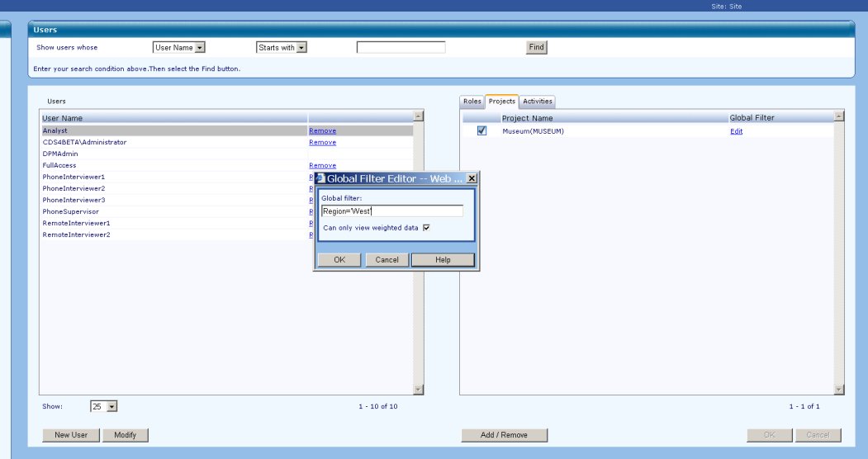Close the Global Filter Editor dialog
This screenshot has width=868, height=459.
(472, 178)
